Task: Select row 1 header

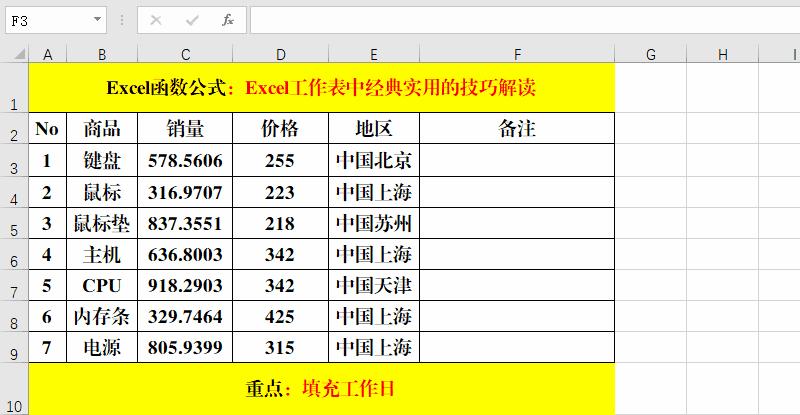Action: pos(14,88)
